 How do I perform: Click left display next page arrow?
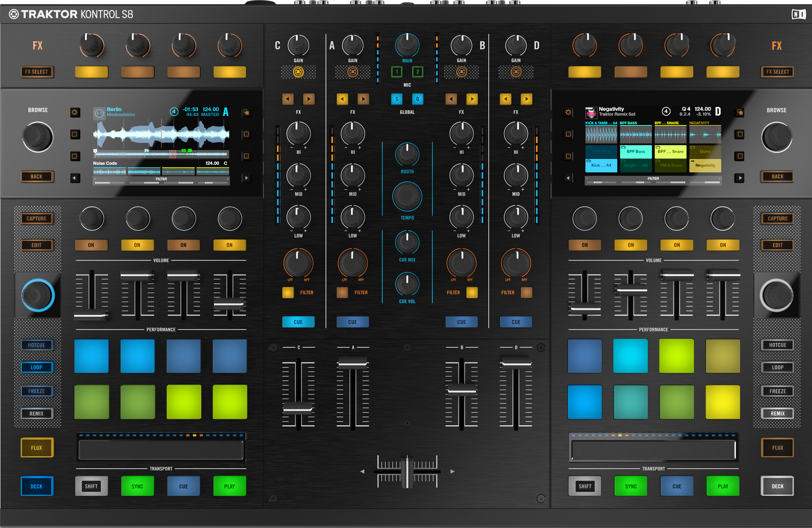(x=246, y=178)
